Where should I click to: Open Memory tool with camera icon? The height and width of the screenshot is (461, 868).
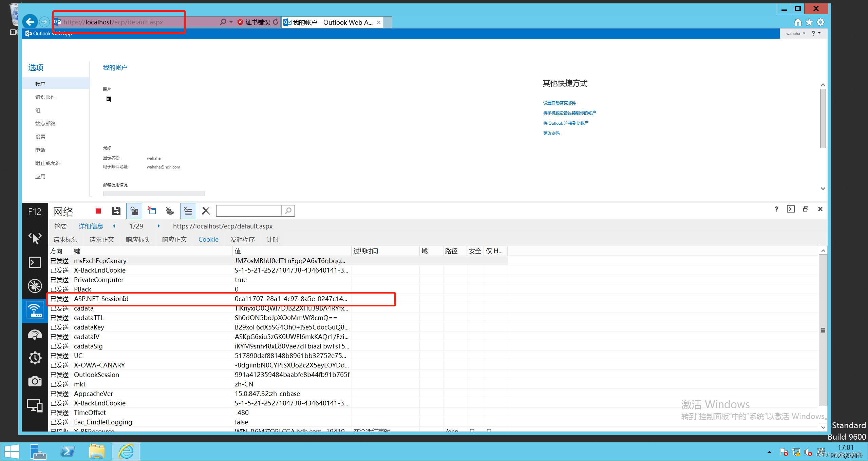(35, 381)
